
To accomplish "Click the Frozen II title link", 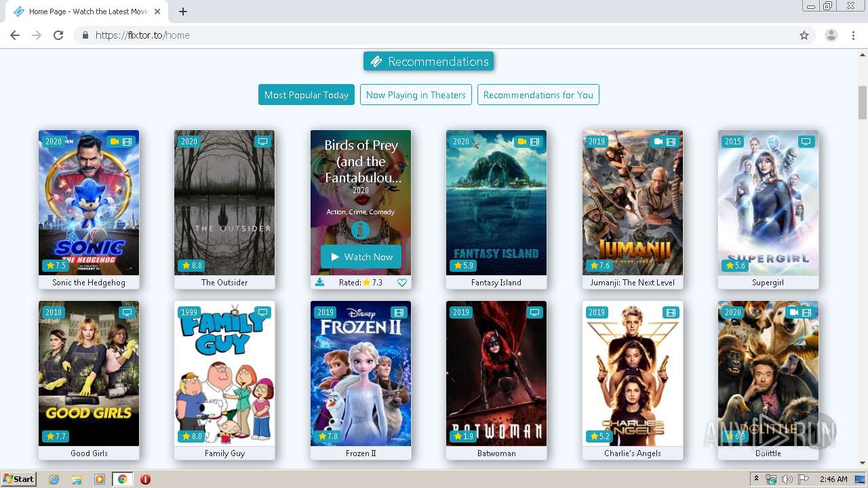I will (x=361, y=453).
